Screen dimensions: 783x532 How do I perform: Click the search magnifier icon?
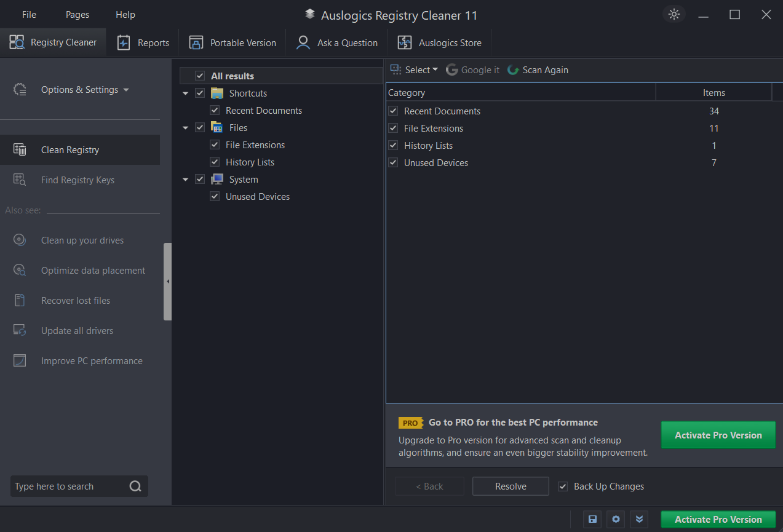coord(135,486)
